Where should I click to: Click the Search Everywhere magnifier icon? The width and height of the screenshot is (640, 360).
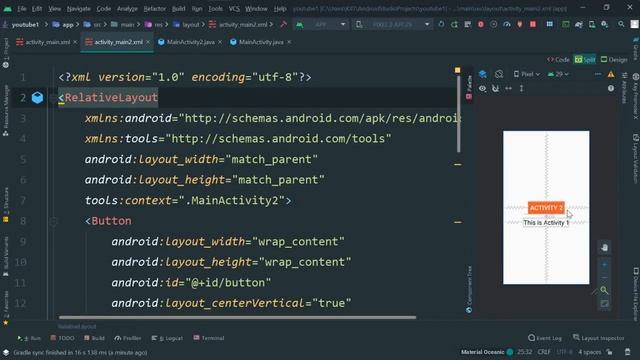click(621, 24)
